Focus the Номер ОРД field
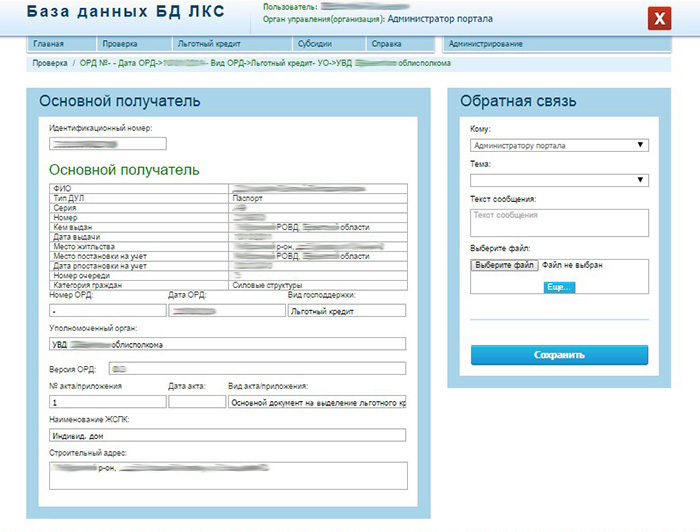Image resolution: width=700 pixels, height=532 pixels. [106, 311]
